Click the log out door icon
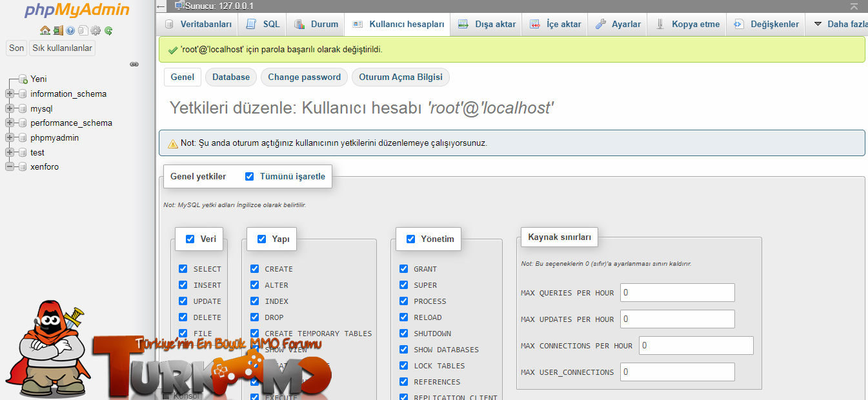Screen dimensions: 868x400 (58, 30)
